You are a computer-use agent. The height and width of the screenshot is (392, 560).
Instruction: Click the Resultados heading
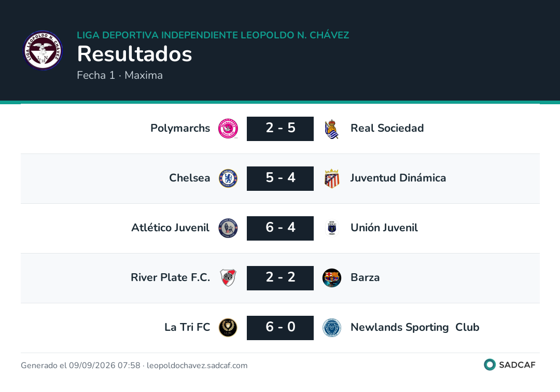(135, 54)
